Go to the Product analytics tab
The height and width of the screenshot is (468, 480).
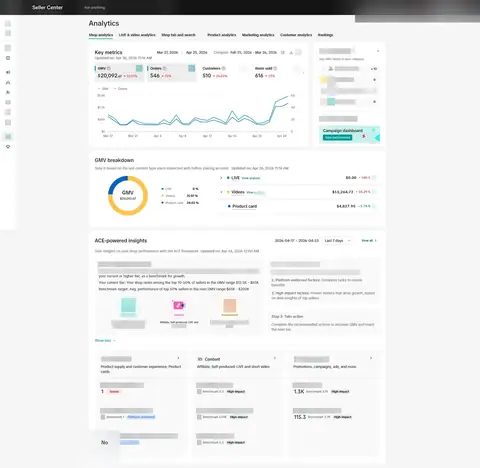point(222,35)
